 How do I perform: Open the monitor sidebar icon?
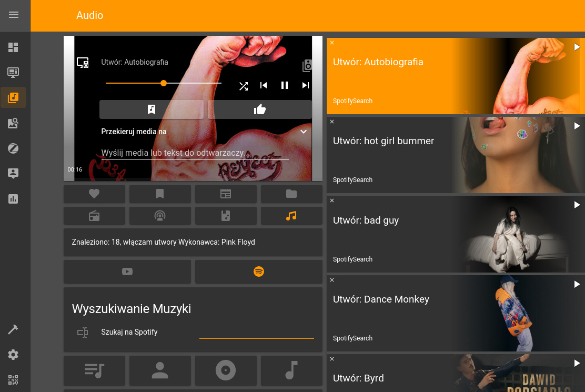click(13, 73)
